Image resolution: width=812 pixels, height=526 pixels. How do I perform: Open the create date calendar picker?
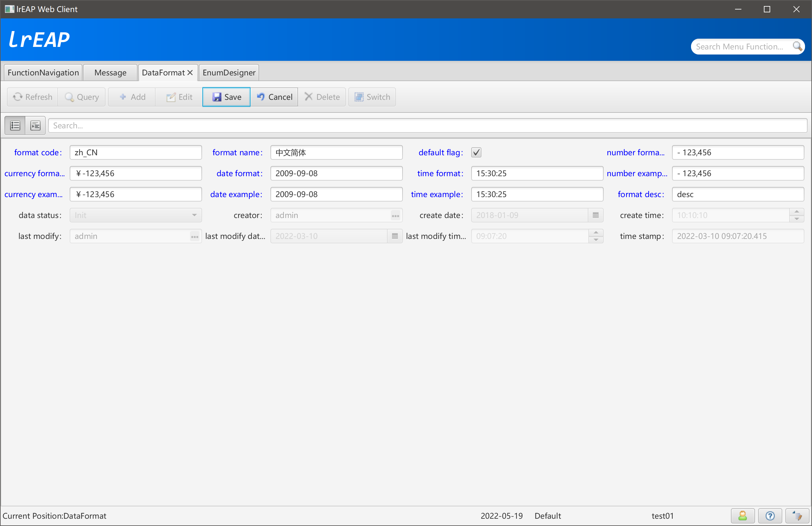(x=596, y=215)
